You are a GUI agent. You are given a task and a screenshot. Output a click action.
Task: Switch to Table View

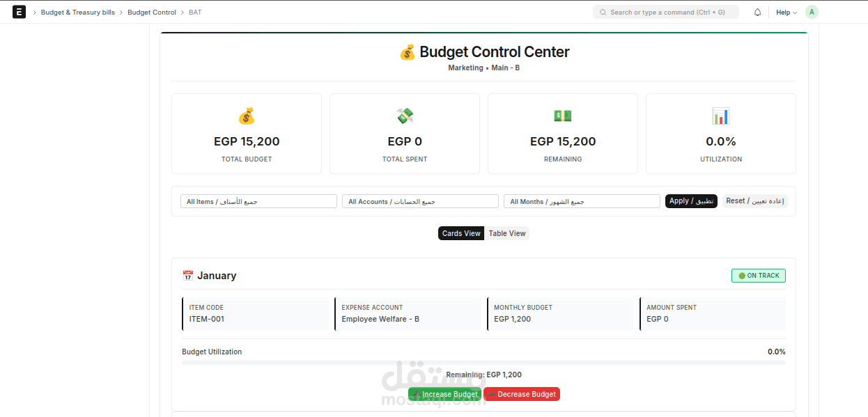[x=507, y=233]
